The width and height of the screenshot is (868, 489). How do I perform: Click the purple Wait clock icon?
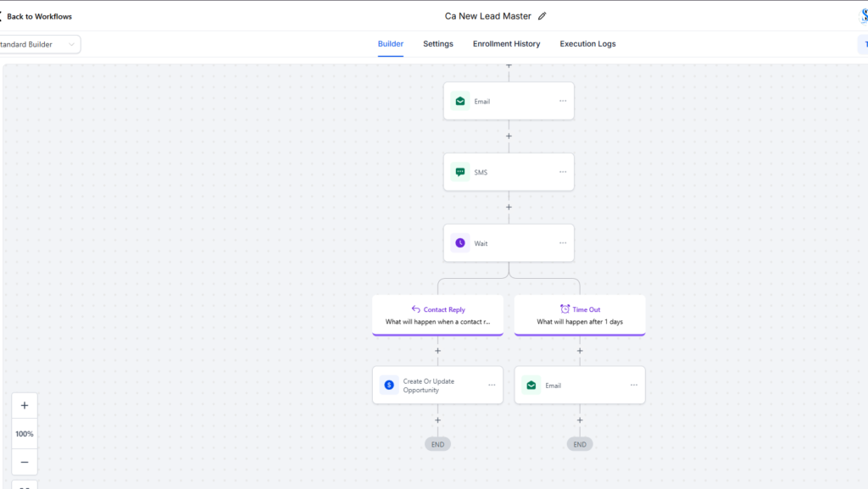pyautogui.click(x=460, y=243)
